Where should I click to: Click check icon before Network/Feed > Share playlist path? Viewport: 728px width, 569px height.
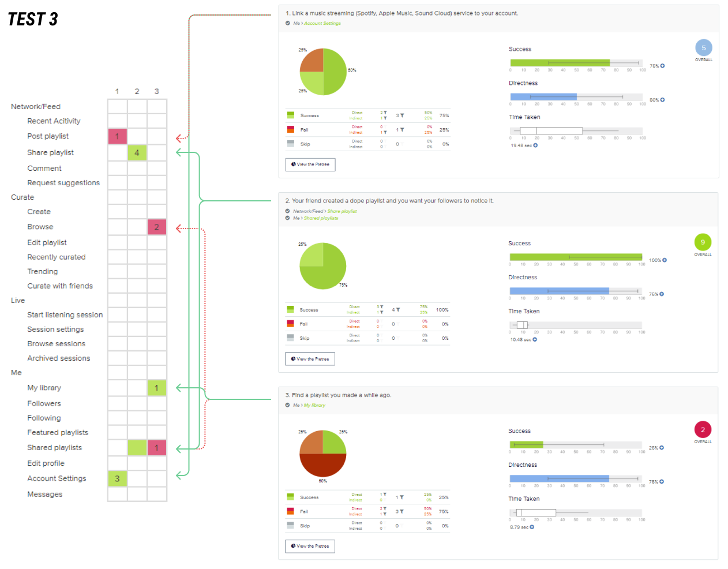288,211
